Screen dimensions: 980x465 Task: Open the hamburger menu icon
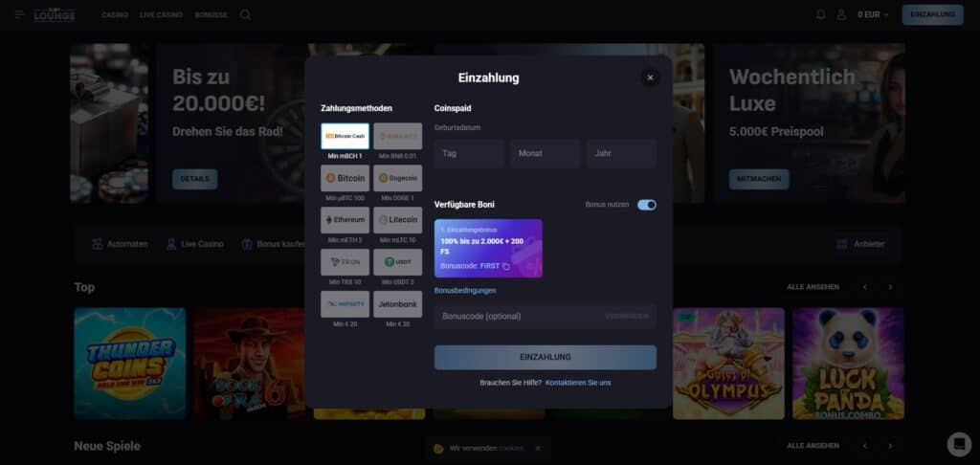[x=19, y=14]
